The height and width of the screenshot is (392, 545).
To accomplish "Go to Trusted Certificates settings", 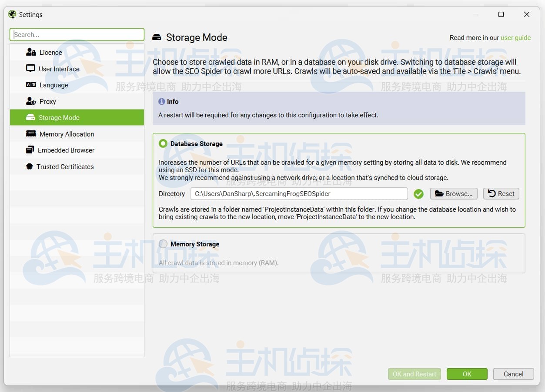I will pyautogui.click(x=65, y=166).
